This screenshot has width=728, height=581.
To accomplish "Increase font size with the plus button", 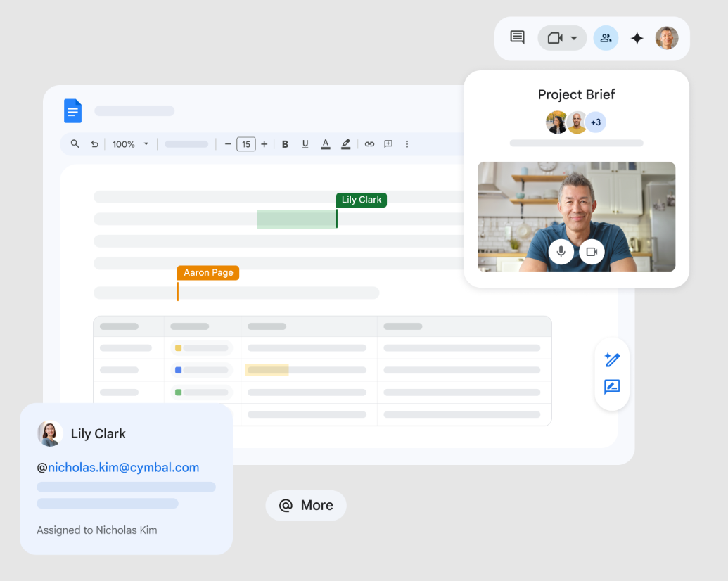I will pyautogui.click(x=264, y=144).
